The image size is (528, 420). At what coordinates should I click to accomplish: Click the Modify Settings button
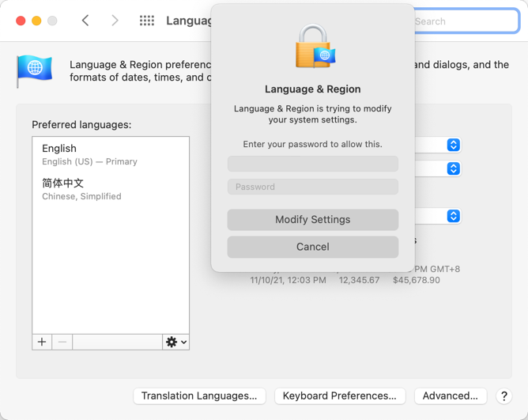pyautogui.click(x=312, y=220)
